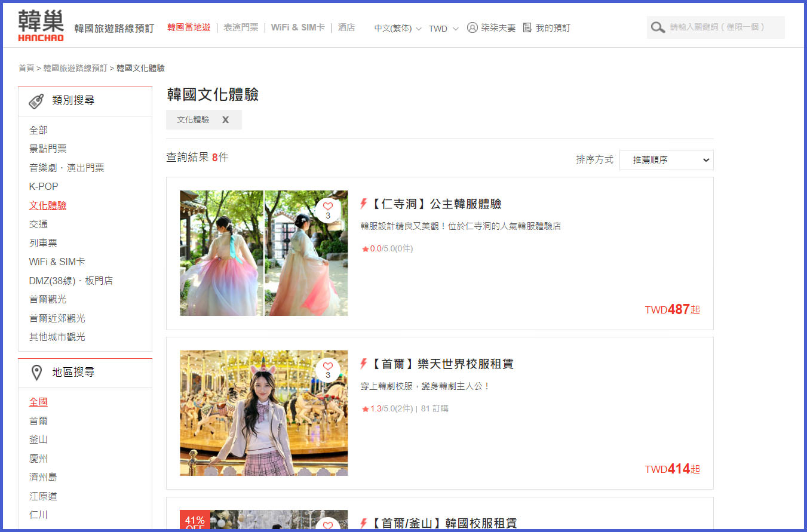This screenshot has height=532, width=807.
Task: Filter by 釜山 region
Action: coord(38,439)
